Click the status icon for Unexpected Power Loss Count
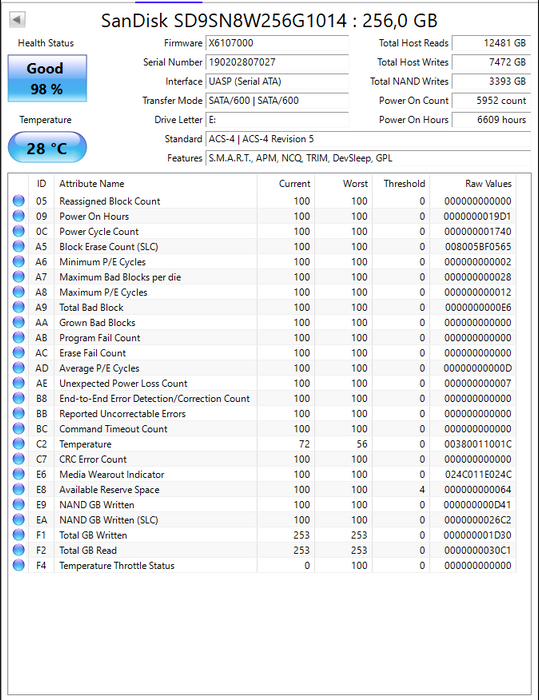 [x=19, y=383]
